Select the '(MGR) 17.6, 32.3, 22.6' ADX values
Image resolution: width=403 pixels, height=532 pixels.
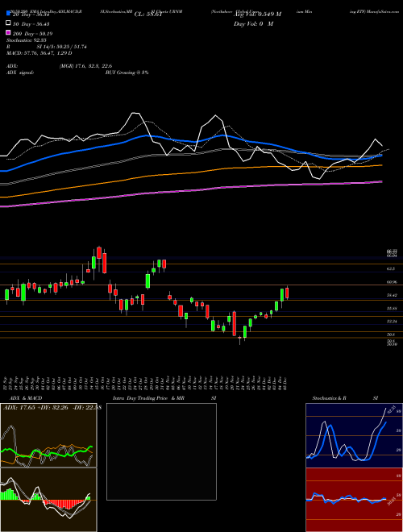coord(85,66)
